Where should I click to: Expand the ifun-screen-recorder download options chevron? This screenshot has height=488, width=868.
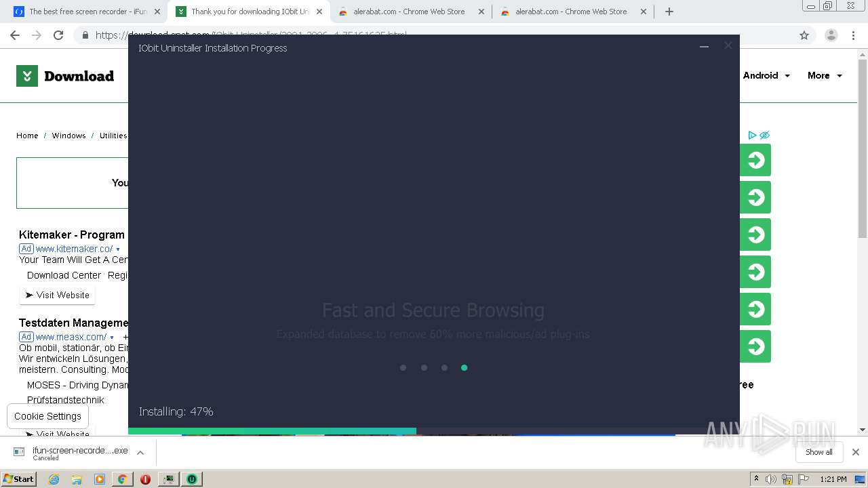click(140, 452)
